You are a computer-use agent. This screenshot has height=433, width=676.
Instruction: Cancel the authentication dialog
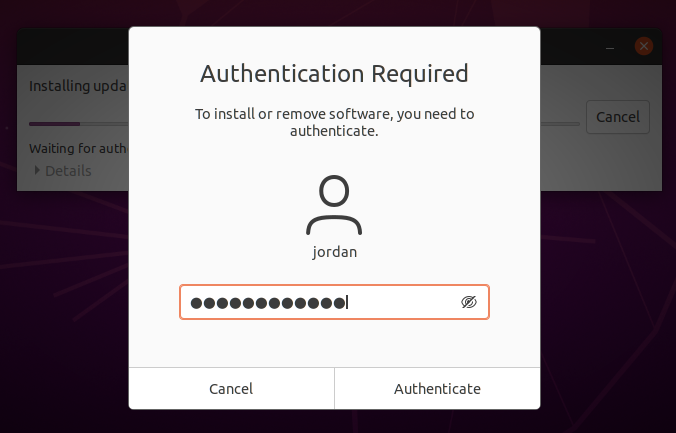(x=231, y=389)
